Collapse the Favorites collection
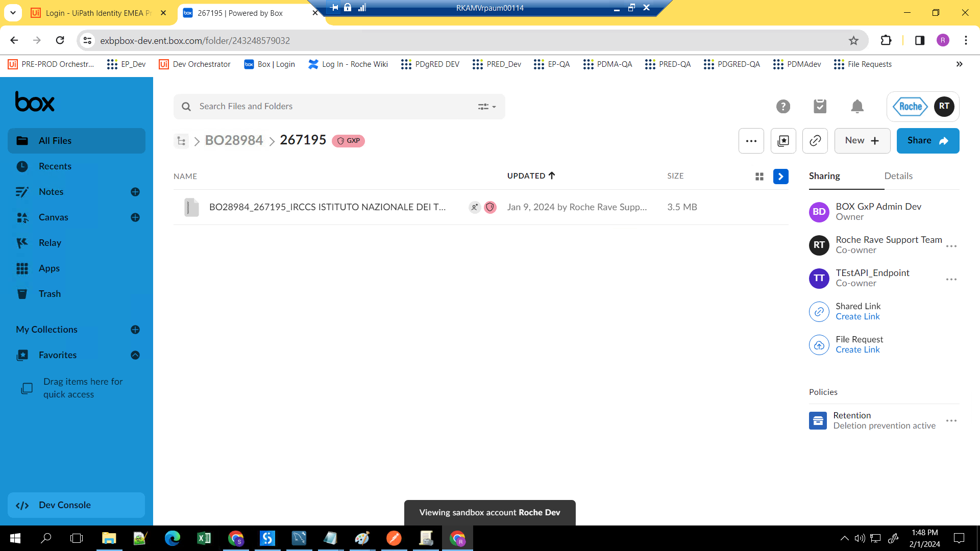 tap(135, 355)
